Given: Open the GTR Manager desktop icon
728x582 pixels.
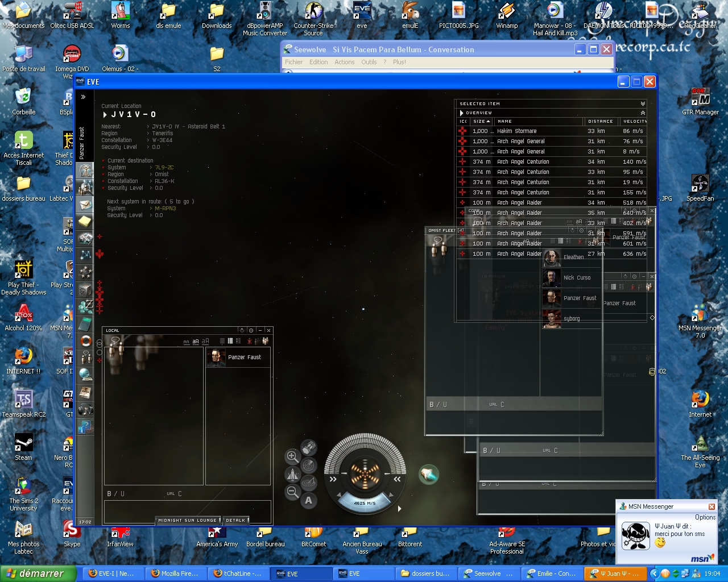Looking at the screenshot, I should 700,101.
